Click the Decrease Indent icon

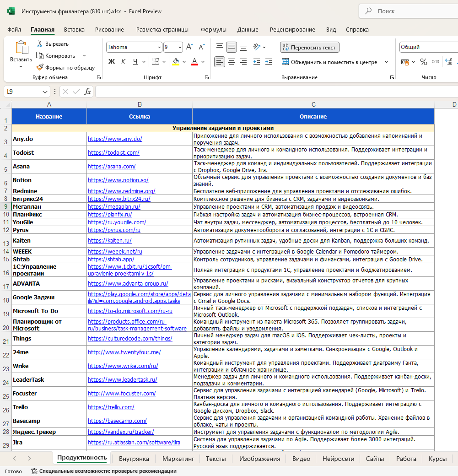pos(257,62)
